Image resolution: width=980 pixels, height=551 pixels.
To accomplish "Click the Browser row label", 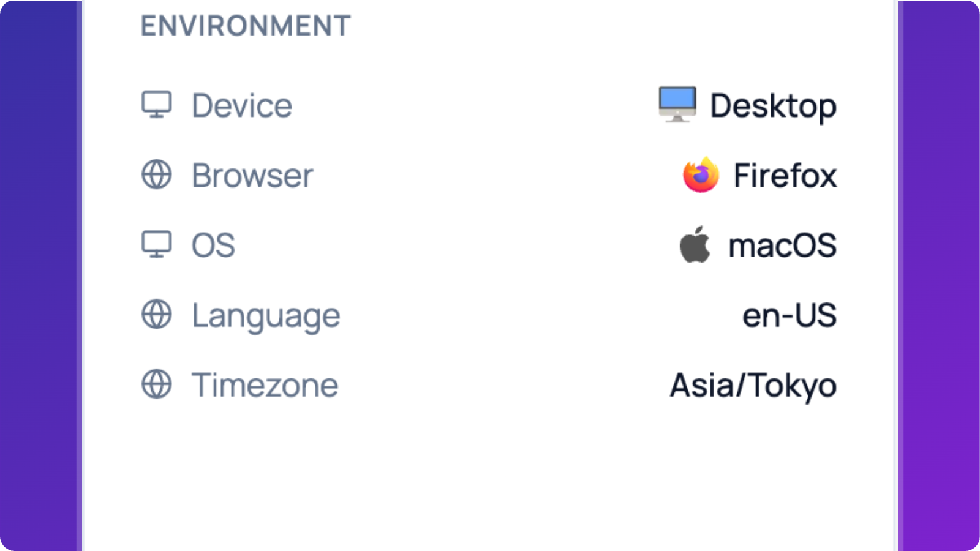I will click(x=252, y=176).
